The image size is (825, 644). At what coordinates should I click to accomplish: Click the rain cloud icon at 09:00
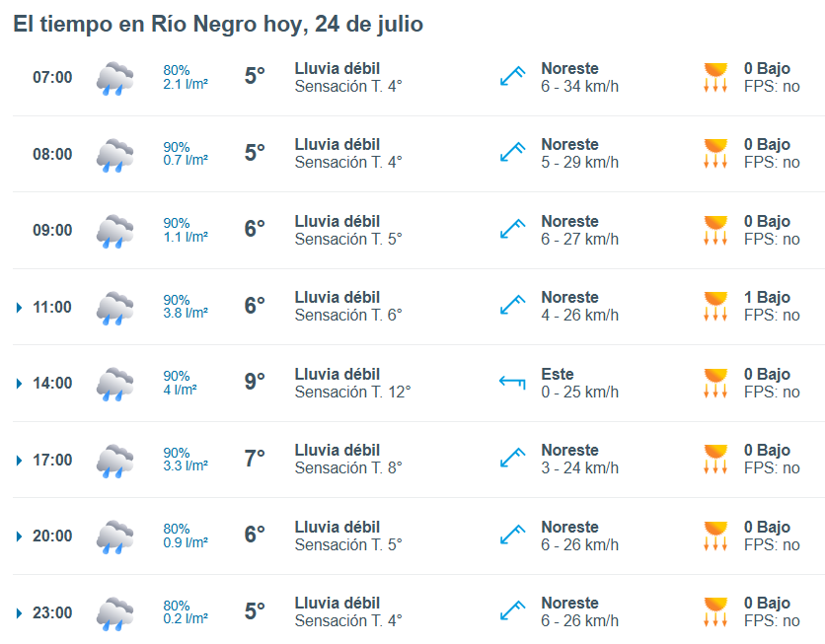[114, 231]
